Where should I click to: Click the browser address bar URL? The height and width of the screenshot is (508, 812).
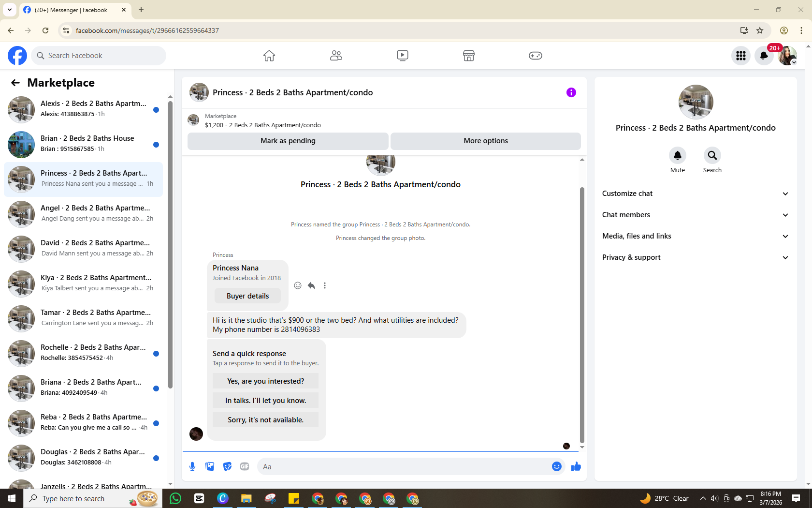(x=147, y=30)
